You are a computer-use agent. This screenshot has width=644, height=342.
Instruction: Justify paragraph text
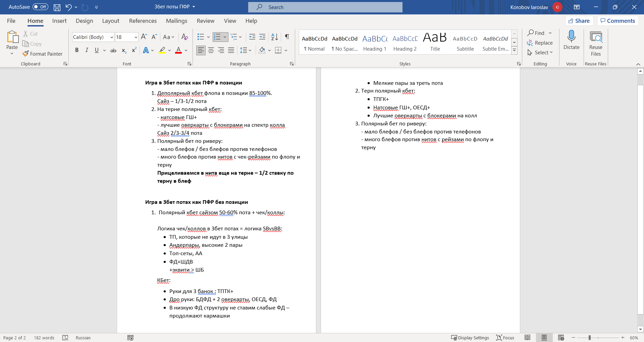coord(231,50)
